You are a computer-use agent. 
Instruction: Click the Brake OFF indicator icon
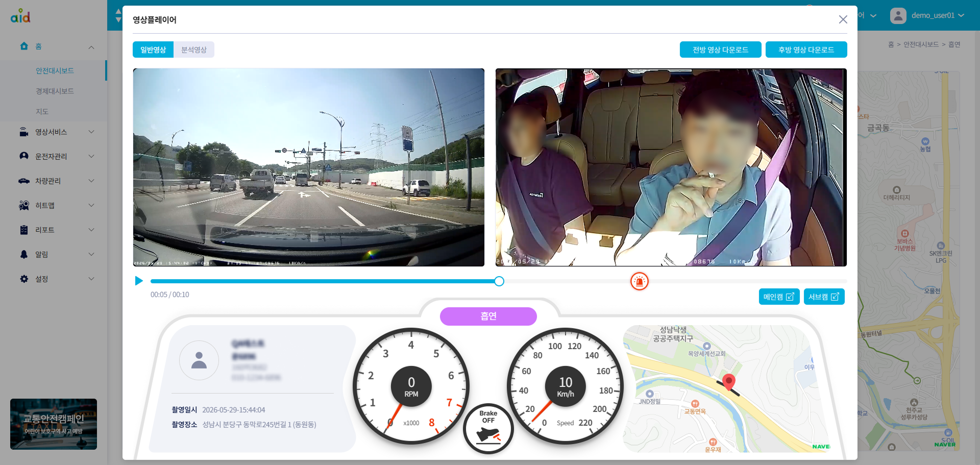point(488,429)
